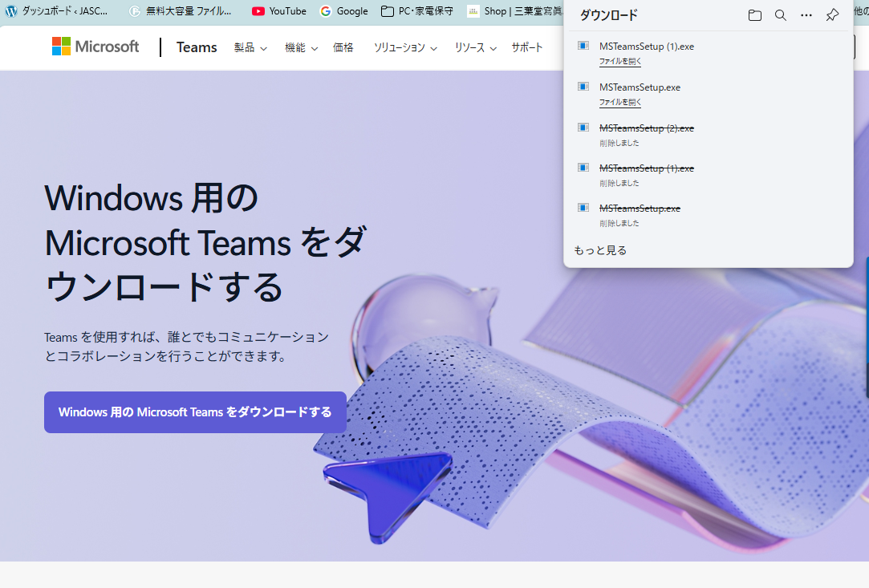The height and width of the screenshot is (588, 869).
Task: Click file icon of MSTeamsSetup (1).exe
Action: pyautogui.click(x=583, y=46)
